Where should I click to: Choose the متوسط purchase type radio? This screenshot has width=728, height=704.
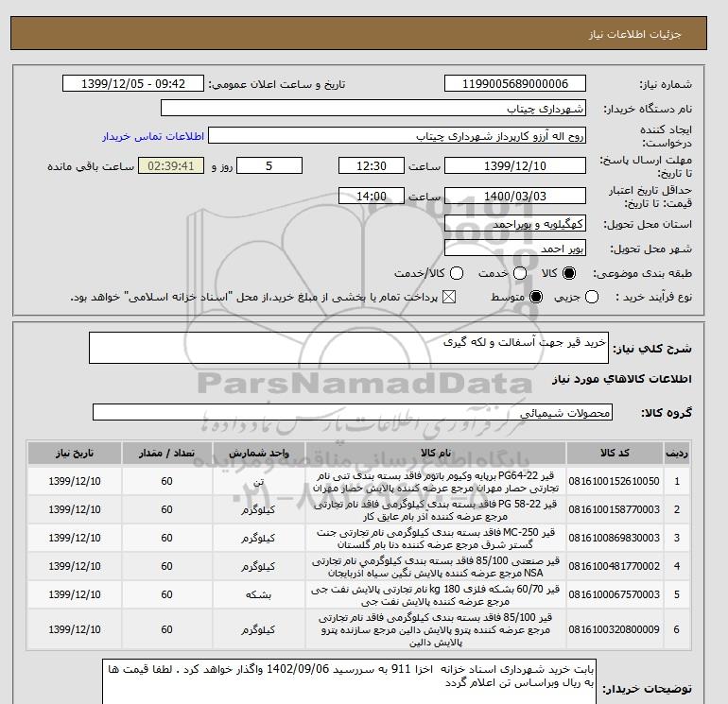[536, 297]
